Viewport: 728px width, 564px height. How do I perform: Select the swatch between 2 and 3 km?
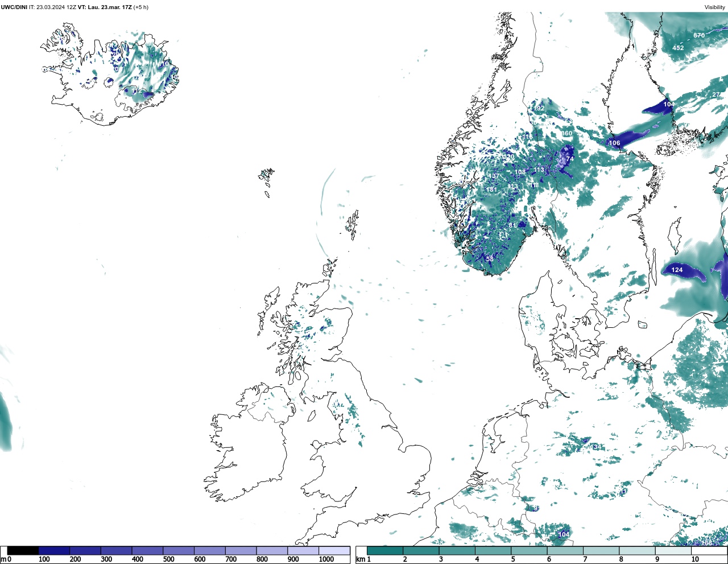(x=421, y=550)
